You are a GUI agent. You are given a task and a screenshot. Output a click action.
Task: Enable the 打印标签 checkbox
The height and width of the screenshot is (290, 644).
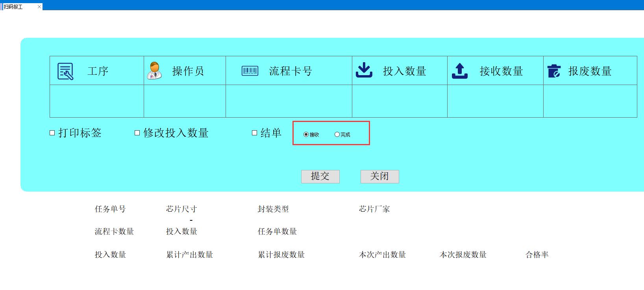click(x=52, y=133)
